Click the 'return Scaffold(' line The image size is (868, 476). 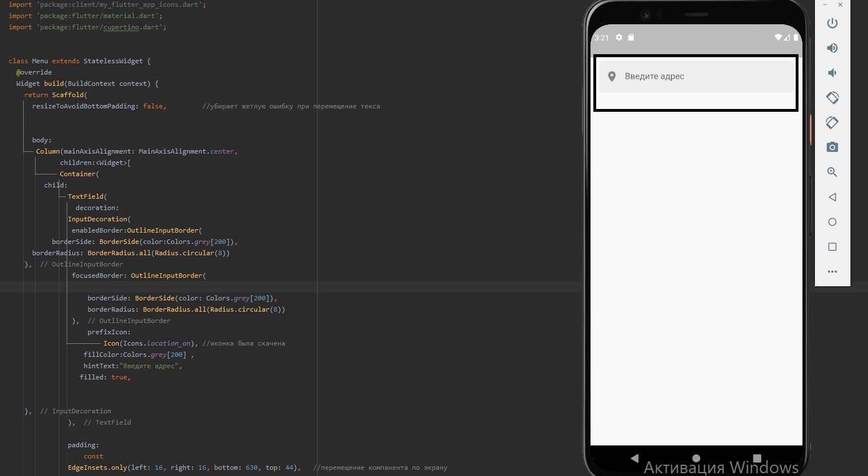pos(56,95)
